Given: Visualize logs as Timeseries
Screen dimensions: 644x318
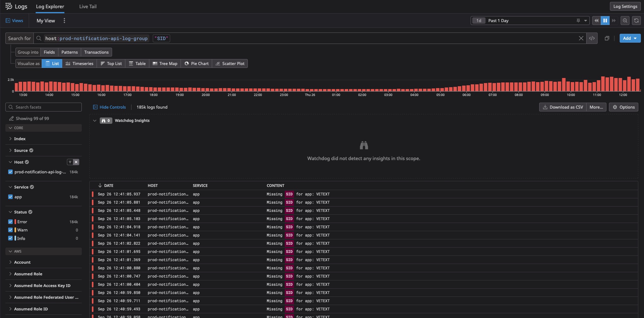Looking at the screenshot, I should coord(80,63).
